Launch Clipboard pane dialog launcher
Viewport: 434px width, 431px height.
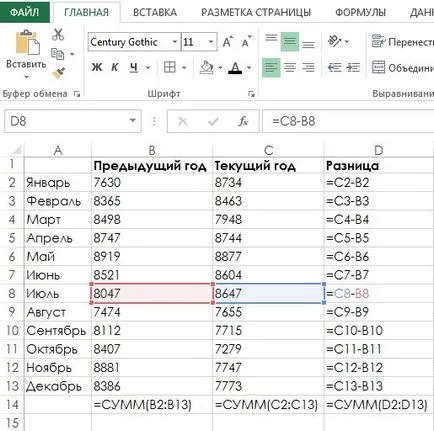(x=77, y=94)
